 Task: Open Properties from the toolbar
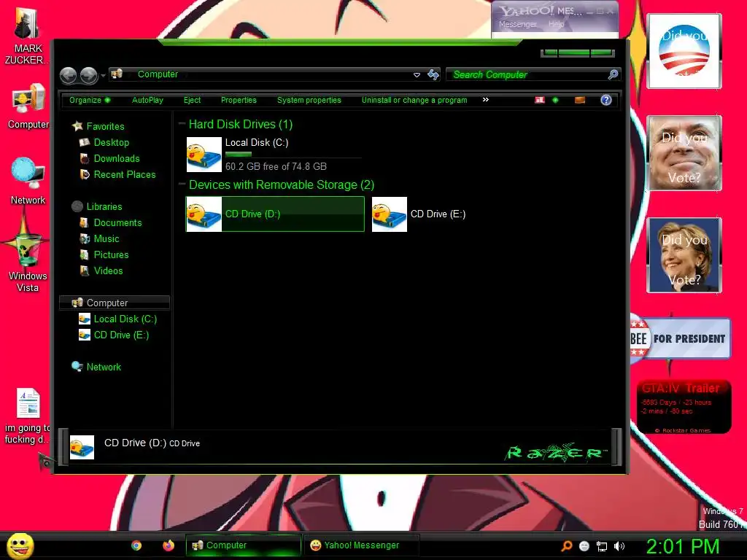point(239,100)
